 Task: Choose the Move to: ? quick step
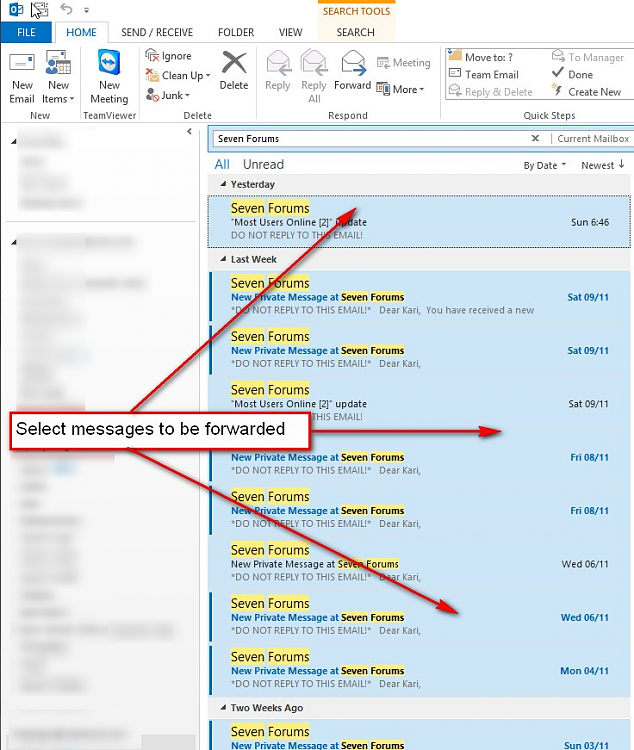pos(481,57)
